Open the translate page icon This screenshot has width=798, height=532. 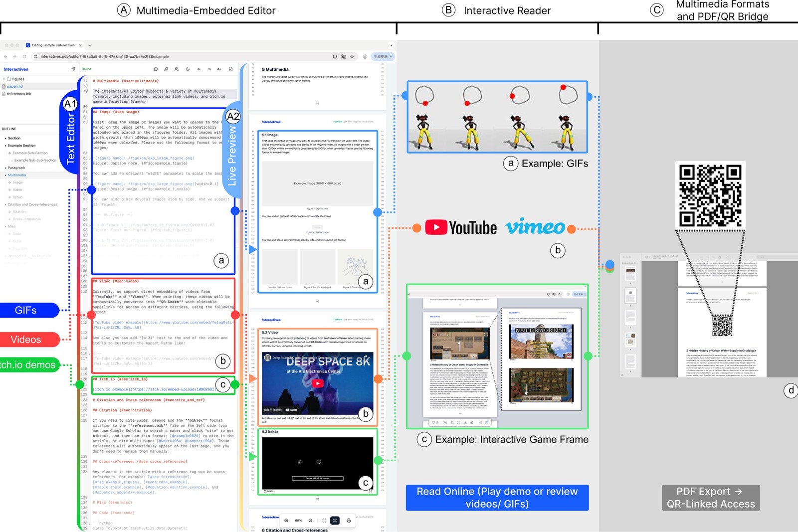[344, 56]
